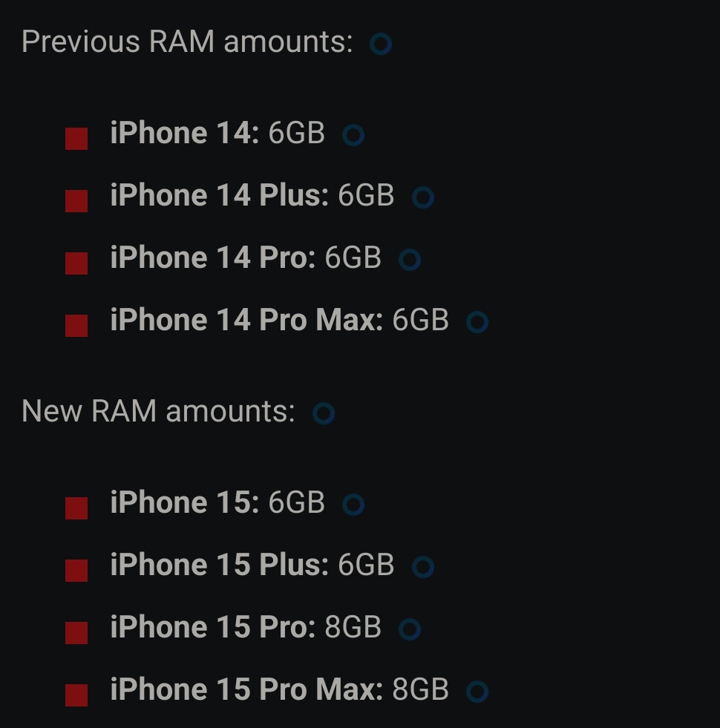
Task: Tap the circle beside iPhone 15: 6GB
Action: pyautogui.click(x=353, y=505)
